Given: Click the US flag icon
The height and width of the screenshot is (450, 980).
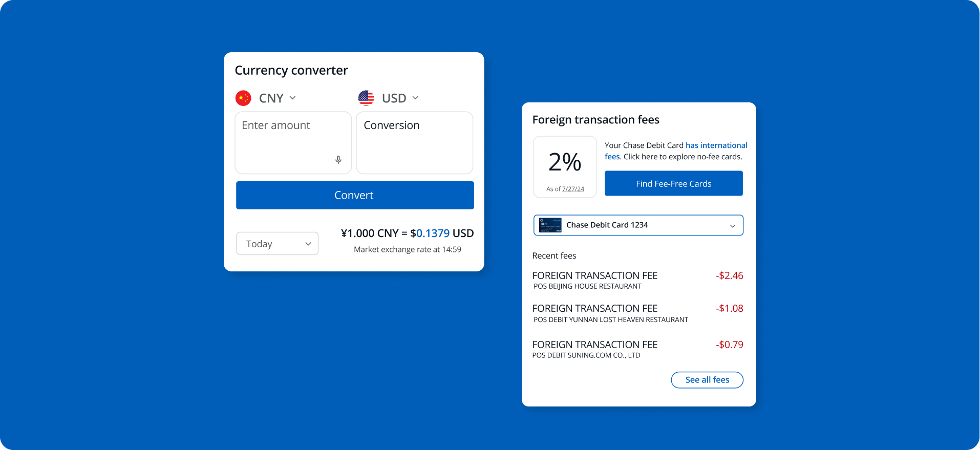Looking at the screenshot, I should tap(366, 98).
